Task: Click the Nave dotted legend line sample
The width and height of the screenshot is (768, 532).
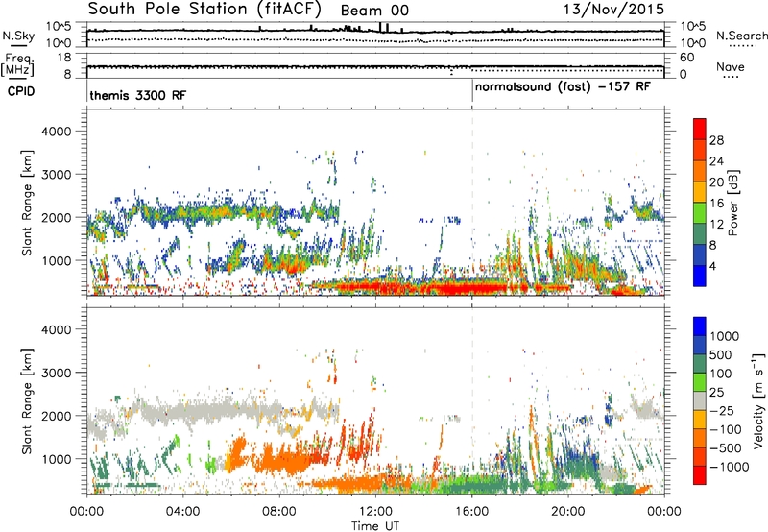Action: coord(731,77)
